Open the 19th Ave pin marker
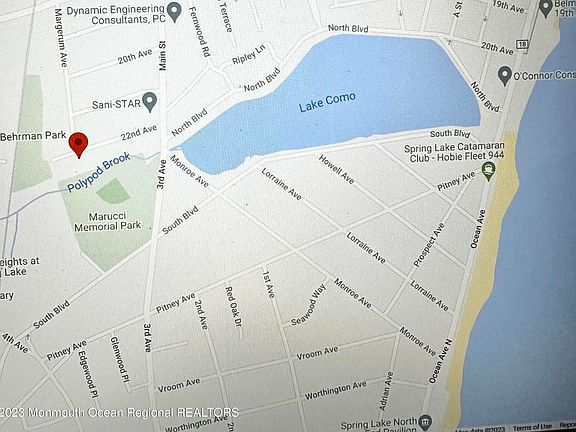 point(546,8)
